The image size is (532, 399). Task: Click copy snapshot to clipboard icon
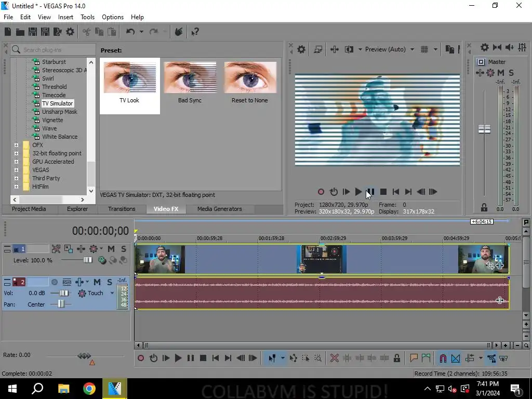click(x=449, y=49)
